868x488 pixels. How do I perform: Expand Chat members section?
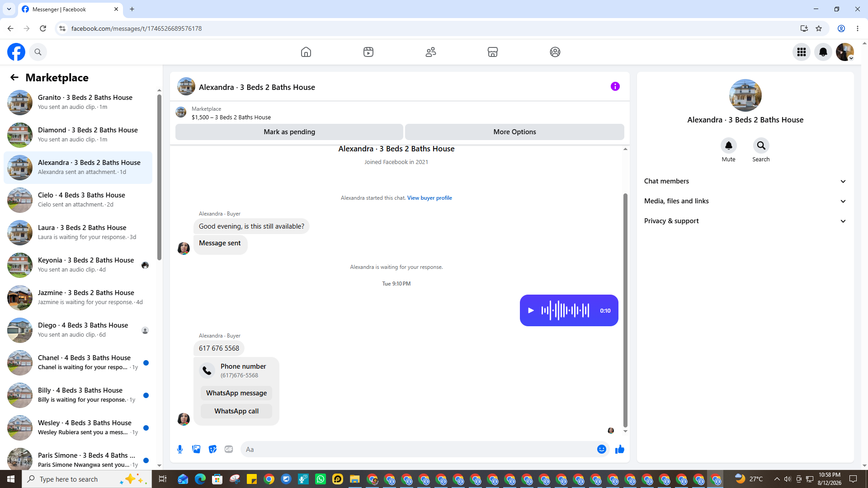(x=745, y=181)
